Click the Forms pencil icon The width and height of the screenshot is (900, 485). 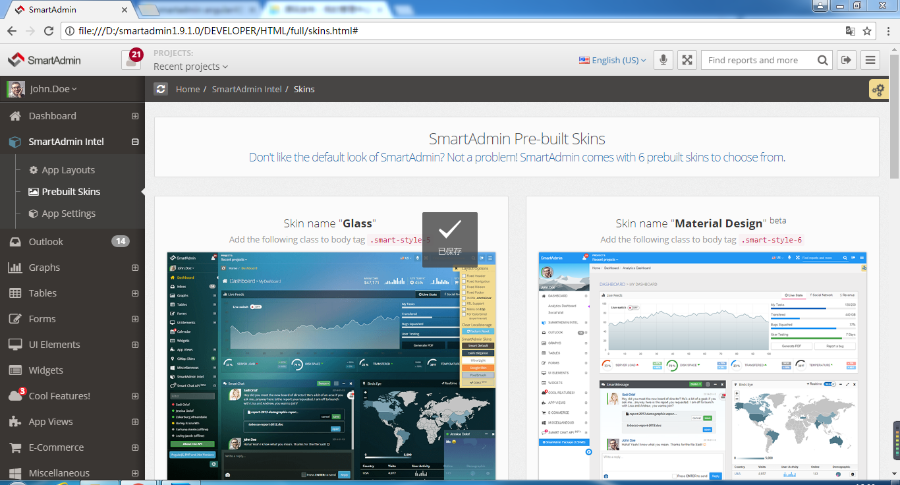coord(15,319)
